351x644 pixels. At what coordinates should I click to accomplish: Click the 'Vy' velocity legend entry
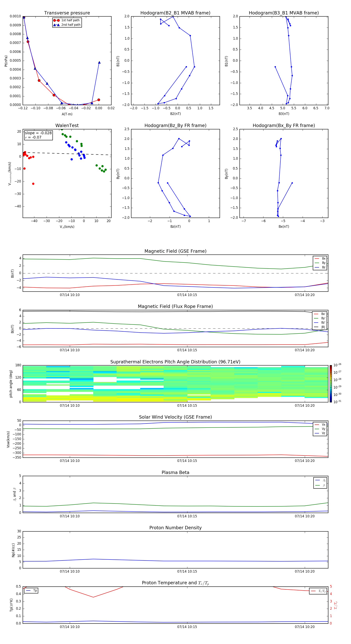[x=320, y=429]
